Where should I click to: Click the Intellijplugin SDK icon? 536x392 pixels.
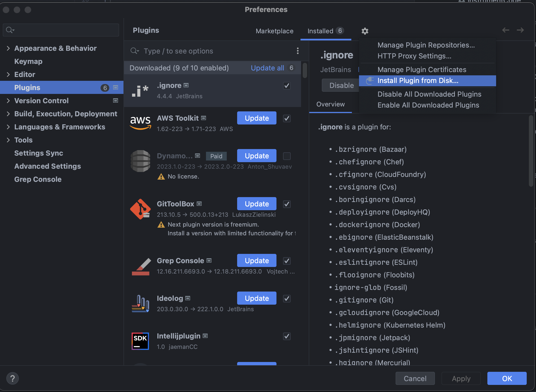[x=140, y=341]
